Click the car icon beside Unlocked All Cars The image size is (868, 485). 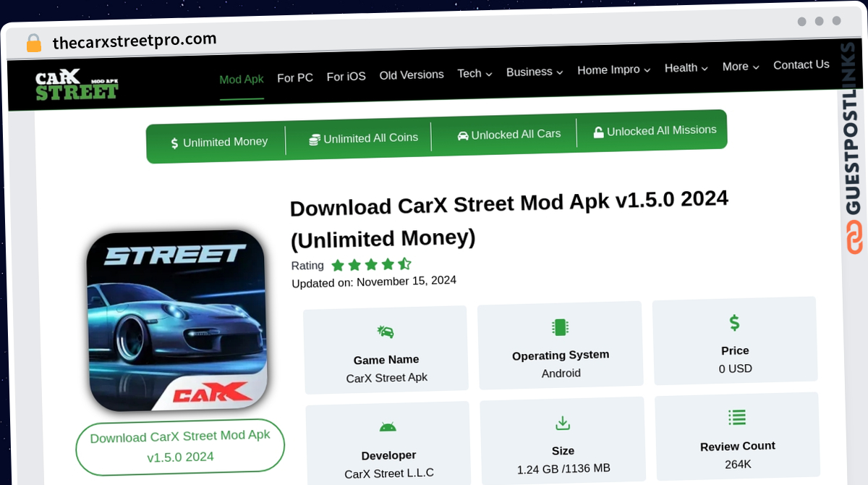[x=463, y=135]
